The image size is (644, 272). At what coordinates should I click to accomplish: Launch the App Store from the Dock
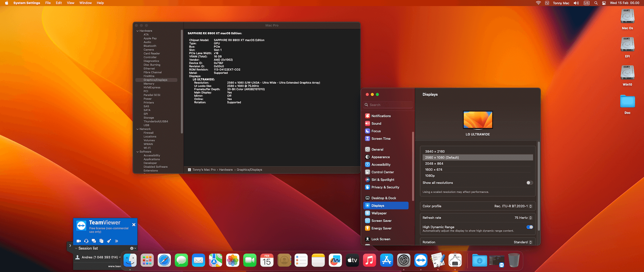[386, 261]
